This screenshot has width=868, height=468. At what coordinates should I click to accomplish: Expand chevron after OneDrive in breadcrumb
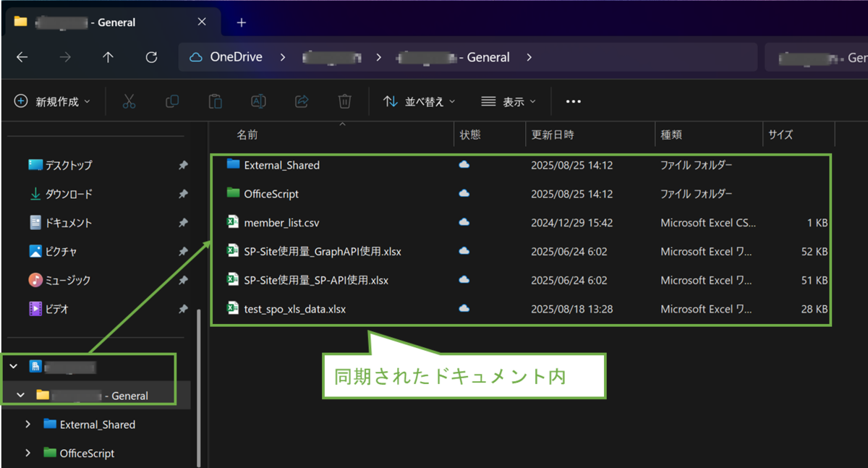point(283,57)
